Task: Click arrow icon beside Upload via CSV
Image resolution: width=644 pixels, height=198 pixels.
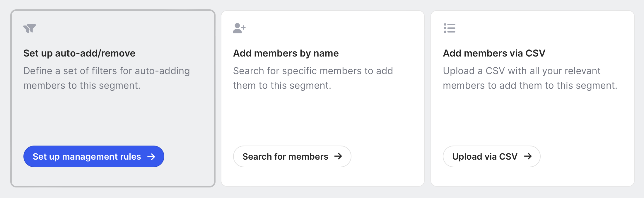Action: click(x=528, y=156)
